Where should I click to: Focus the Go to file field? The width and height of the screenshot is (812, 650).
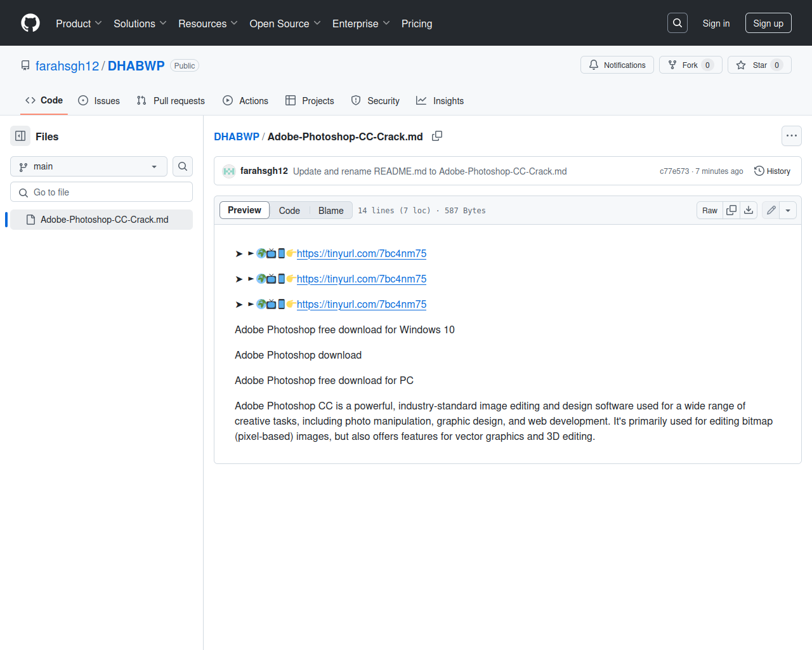tap(101, 192)
